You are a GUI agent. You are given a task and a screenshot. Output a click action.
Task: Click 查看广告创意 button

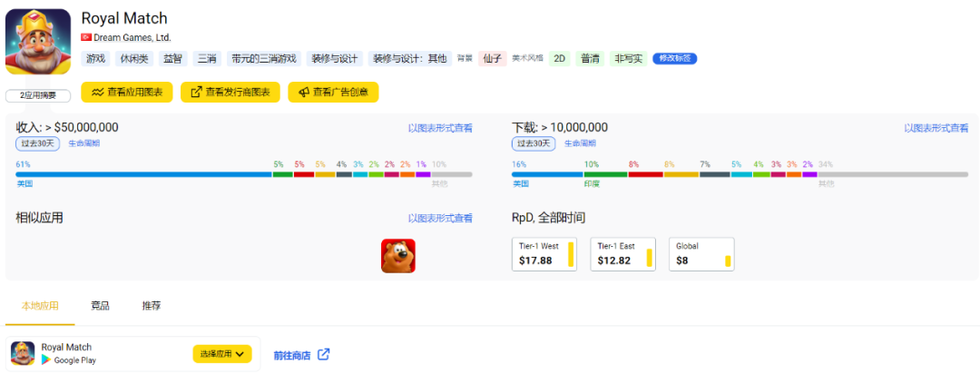click(x=333, y=92)
